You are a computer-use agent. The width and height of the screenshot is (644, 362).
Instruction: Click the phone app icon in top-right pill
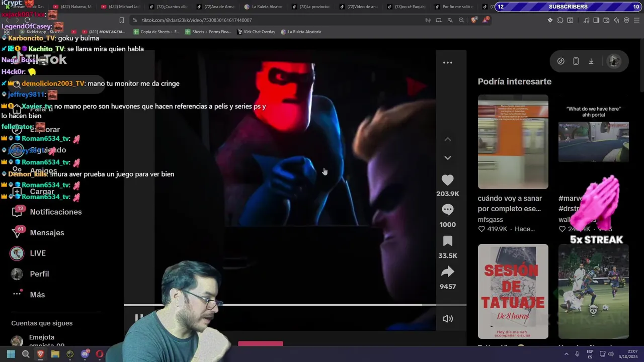(576, 61)
